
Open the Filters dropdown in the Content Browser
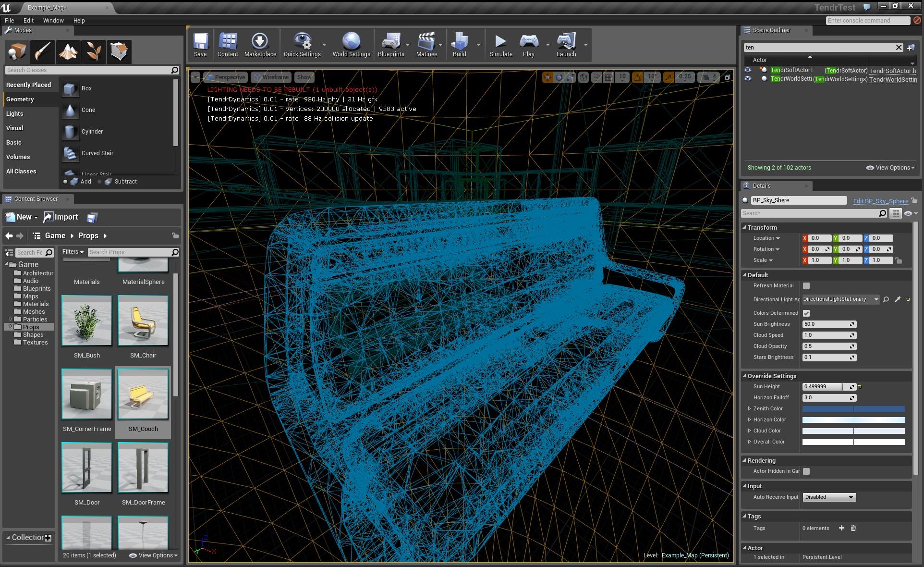pos(73,252)
